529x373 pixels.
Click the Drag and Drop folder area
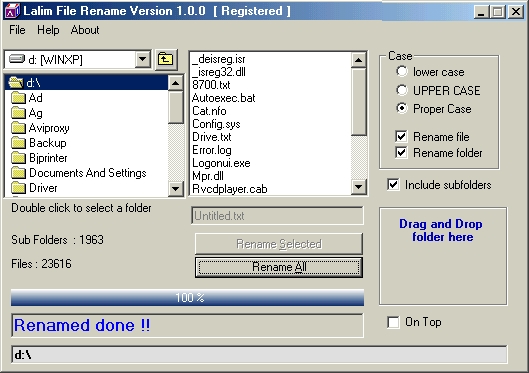pos(443,256)
